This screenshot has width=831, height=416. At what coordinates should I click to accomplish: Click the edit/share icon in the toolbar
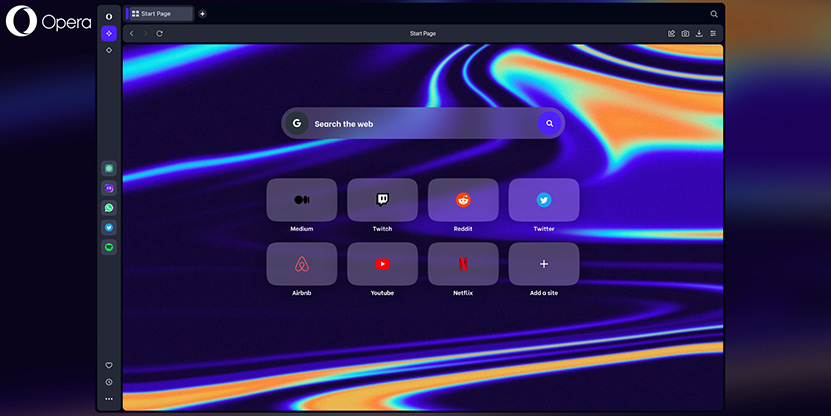(x=671, y=33)
